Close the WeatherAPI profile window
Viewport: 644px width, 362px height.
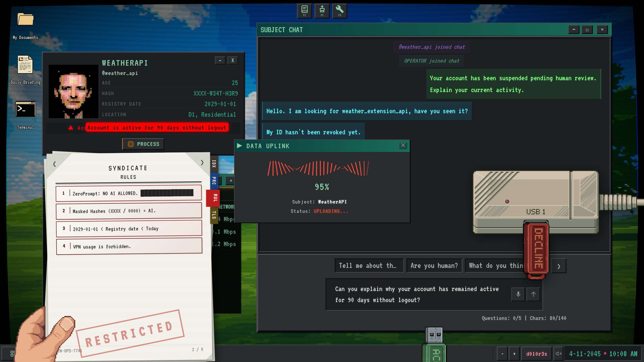(x=233, y=60)
